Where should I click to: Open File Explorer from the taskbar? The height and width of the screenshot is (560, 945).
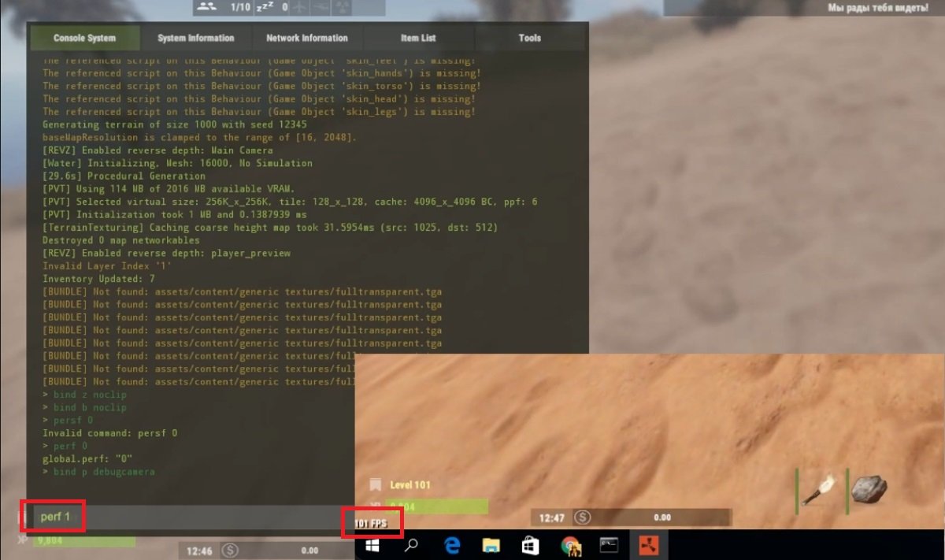pos(491,544)
